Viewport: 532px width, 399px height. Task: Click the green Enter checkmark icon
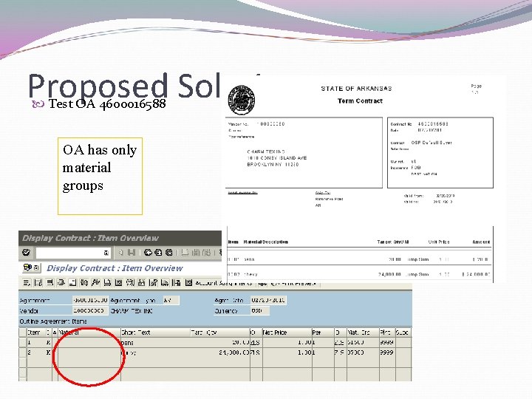(26, 253)
